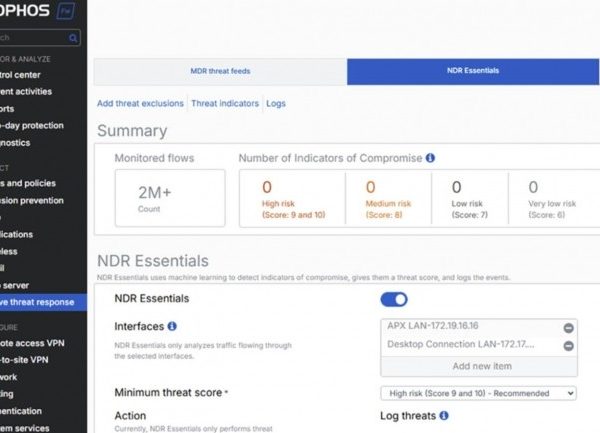
Task: Open Network in sidebar
Action: [x=9, y=378]
